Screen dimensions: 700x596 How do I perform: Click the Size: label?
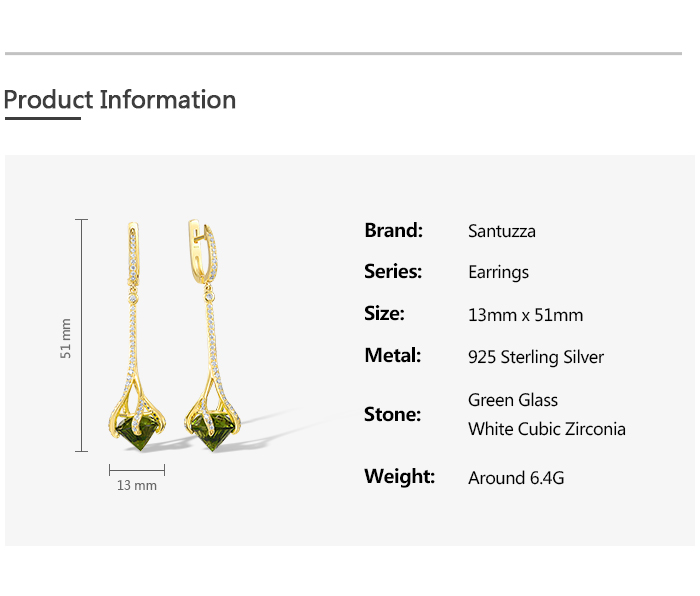pyautogui.click(x=384, y=313)
